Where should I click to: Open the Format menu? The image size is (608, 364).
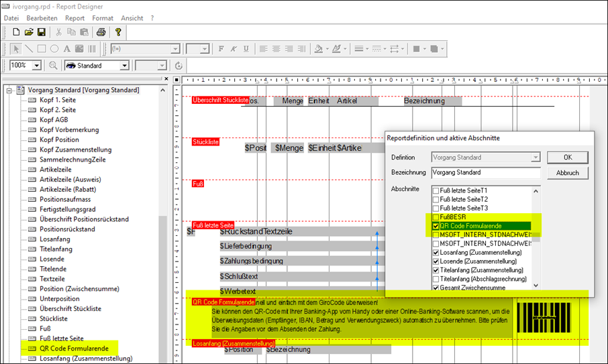[x=103, y=18]
